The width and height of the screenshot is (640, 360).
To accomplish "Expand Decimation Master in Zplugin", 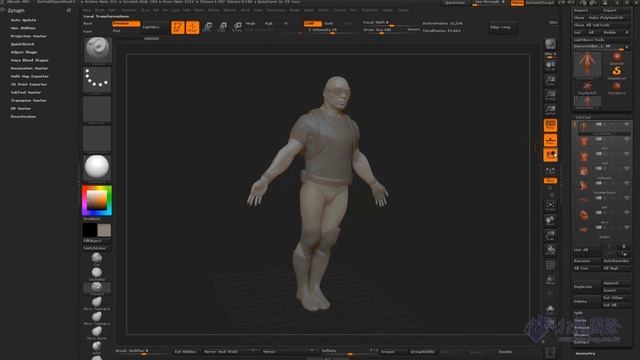I will coord(29,68).
